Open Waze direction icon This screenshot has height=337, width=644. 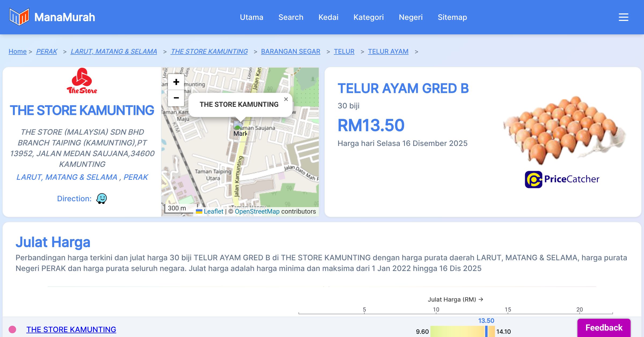(x=101, y=199)
